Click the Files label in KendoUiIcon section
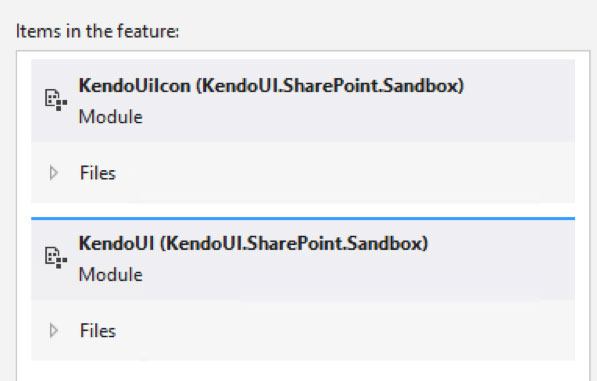The image size is (597, 381). point(98,173)
